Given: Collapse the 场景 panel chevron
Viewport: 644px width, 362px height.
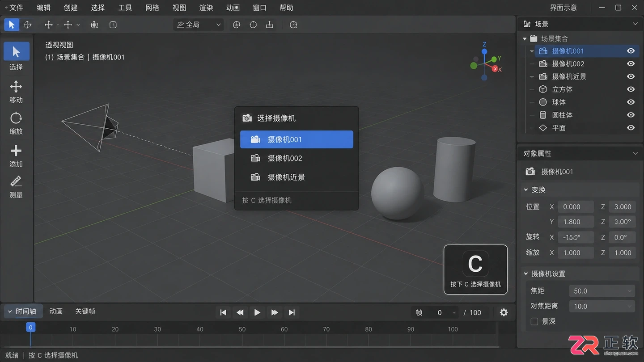Looking at the screenshot, I should [x=635, y=24].
